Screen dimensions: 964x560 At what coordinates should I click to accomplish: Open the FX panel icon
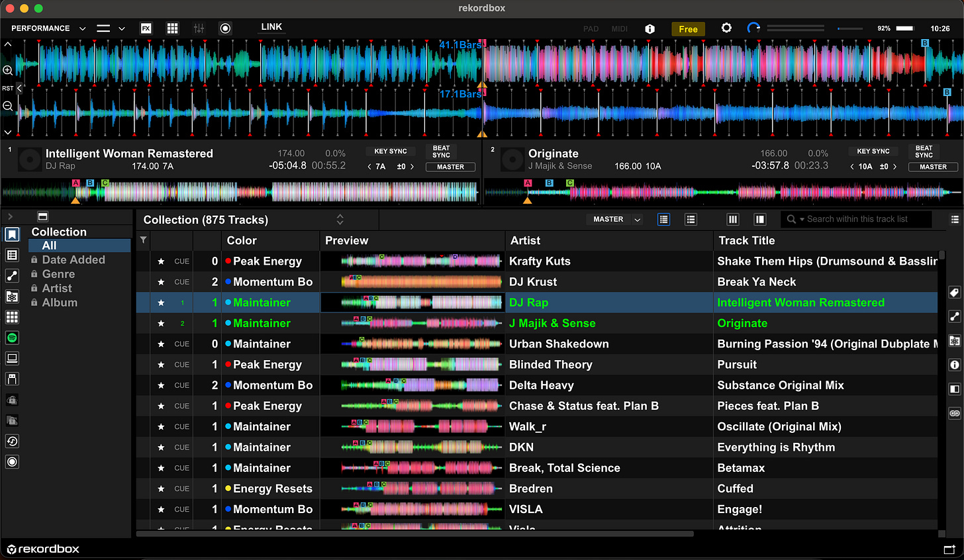pos(146,28)
